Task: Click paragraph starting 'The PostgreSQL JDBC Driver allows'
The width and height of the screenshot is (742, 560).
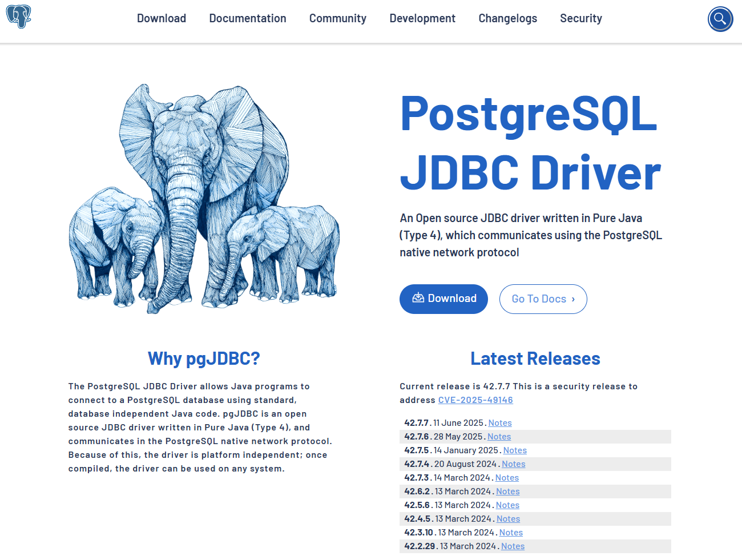Action: click(x=200, y=428)
